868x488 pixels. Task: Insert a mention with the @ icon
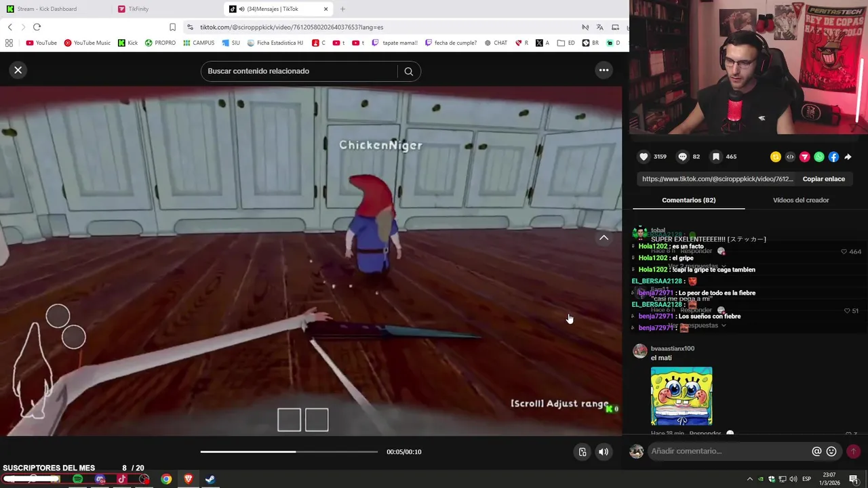(816, 451)
